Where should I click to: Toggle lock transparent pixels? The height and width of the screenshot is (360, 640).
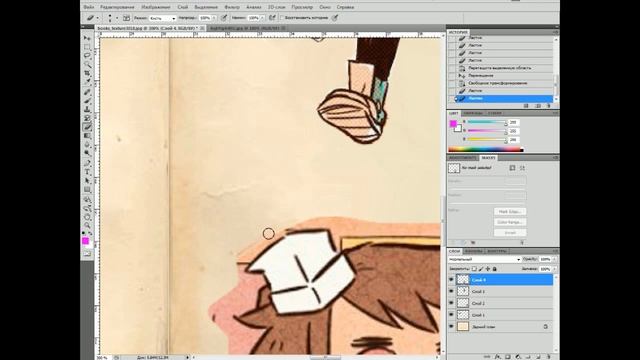(474, 269)
